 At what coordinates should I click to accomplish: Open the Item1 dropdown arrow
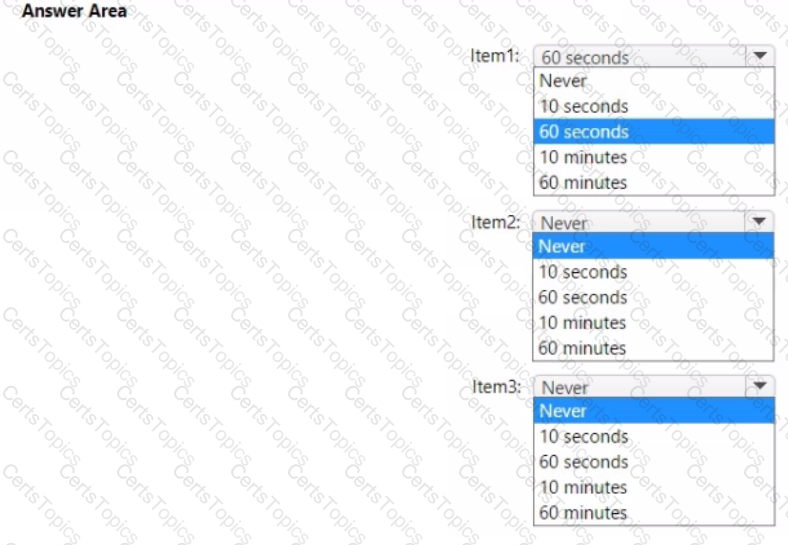(760, 56)
